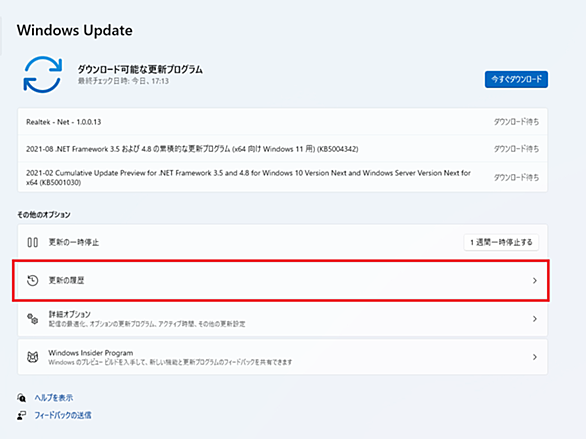Expand the Windows Insider Program chevron arrow

click(x=534, y=357)
